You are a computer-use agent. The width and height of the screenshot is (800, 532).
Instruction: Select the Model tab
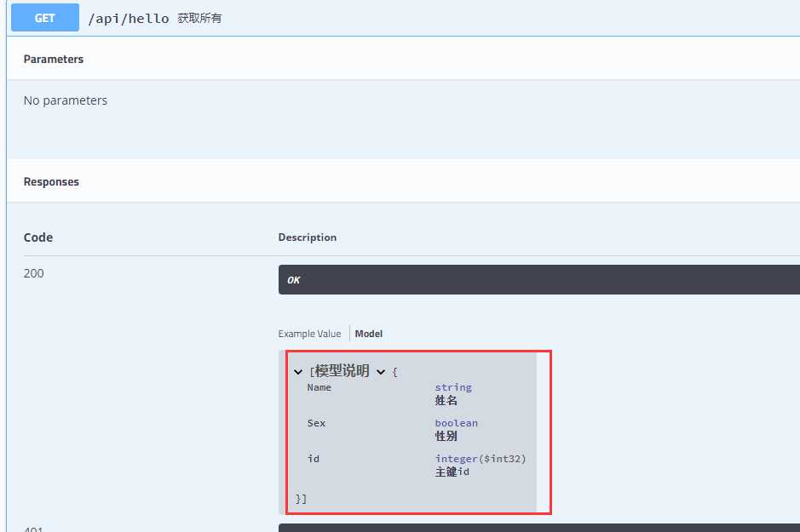click(368, 334)
